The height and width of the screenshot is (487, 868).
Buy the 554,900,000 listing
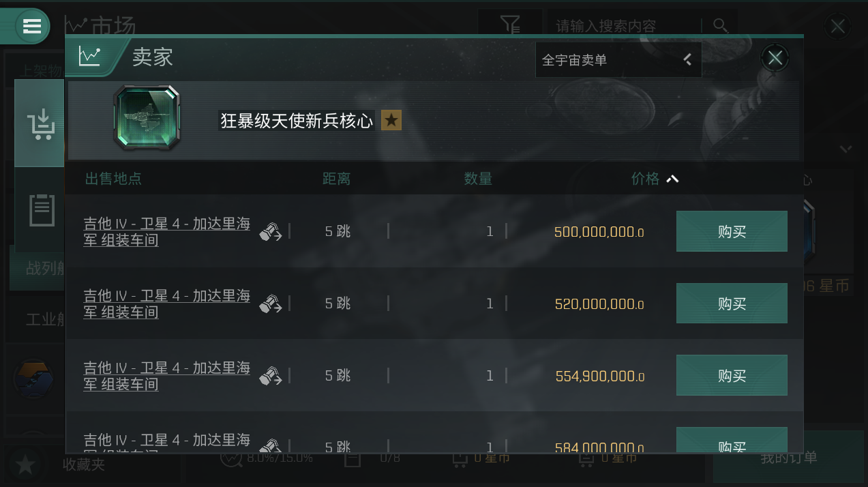pos(732,376)
